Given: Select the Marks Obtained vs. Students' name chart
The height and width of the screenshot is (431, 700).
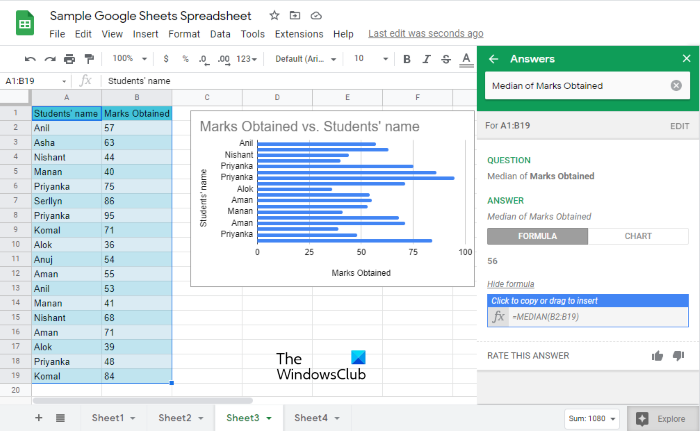Looking at the screenshot, I should point(332,198).
